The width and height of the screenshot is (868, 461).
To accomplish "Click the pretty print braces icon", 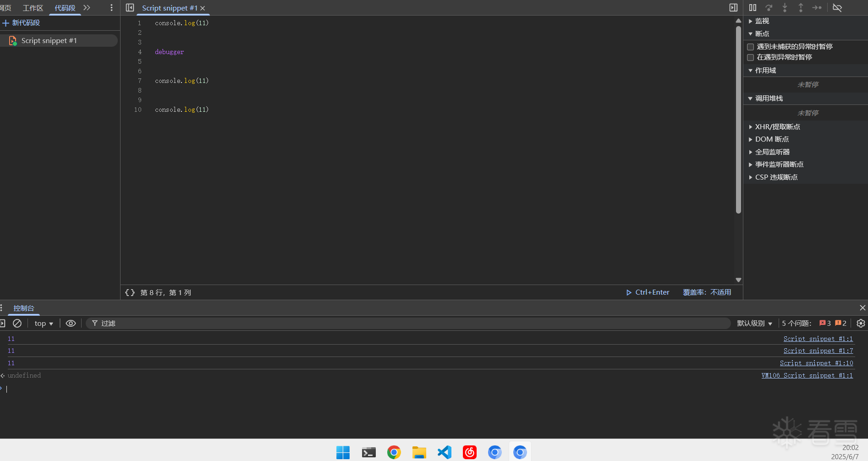I will 130,292.
